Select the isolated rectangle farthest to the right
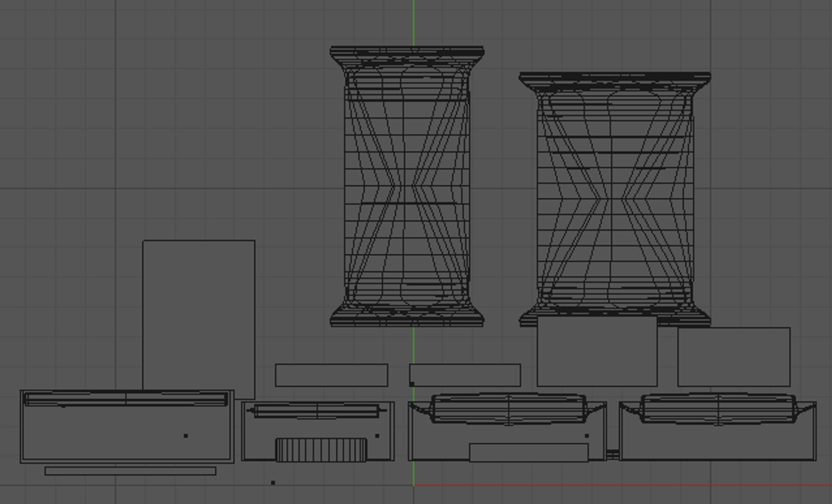Viewport: 832px width, 504px height. coord(734,357)
